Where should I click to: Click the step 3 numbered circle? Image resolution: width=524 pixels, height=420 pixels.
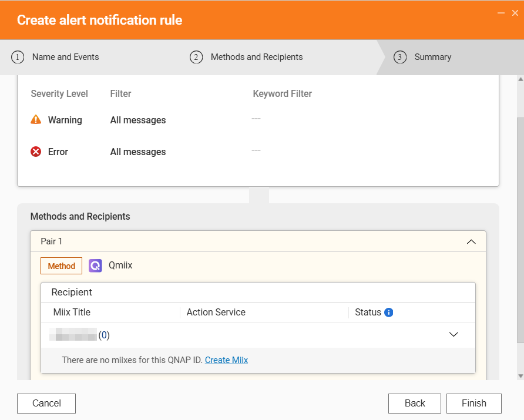pyautogui.click(x=400, y=57)
